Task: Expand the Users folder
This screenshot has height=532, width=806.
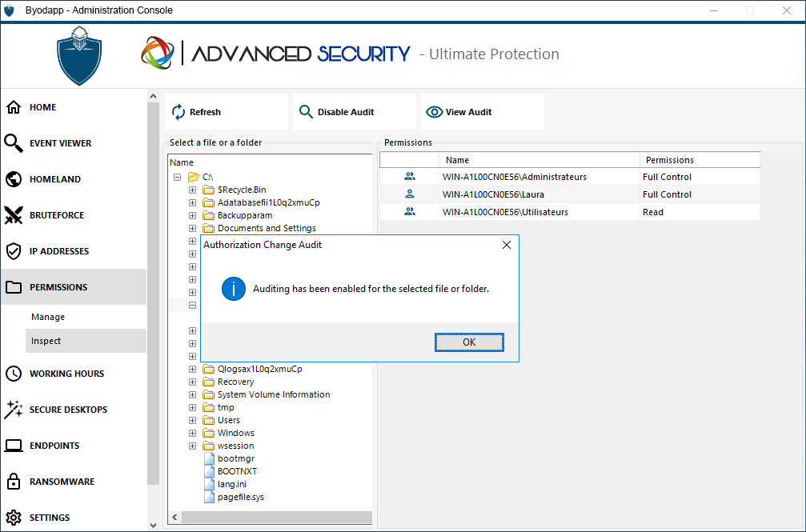Action: [192, 421]
